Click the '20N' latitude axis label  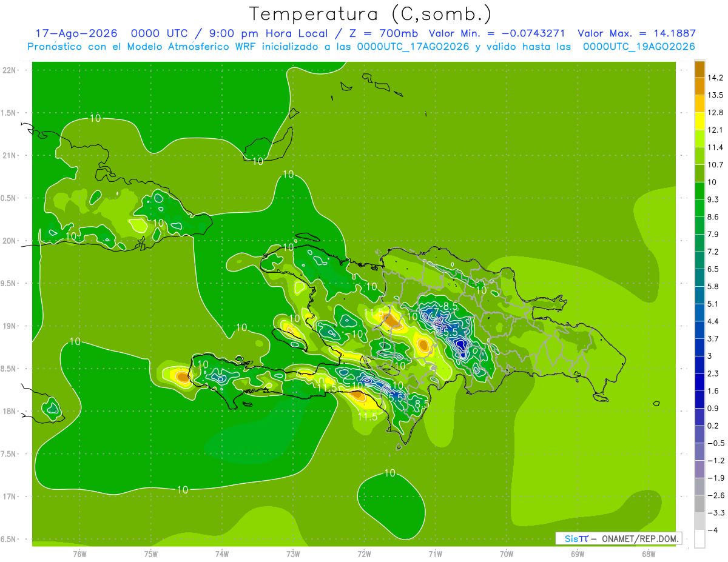pyautogui.click(x=9, y=241)
